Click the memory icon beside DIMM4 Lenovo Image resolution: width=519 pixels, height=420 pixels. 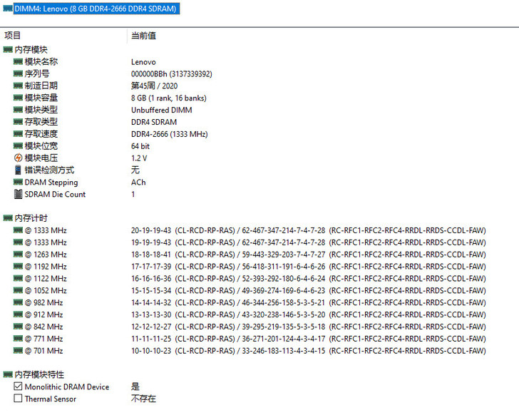pyautogui.click(x=8, y=9)
